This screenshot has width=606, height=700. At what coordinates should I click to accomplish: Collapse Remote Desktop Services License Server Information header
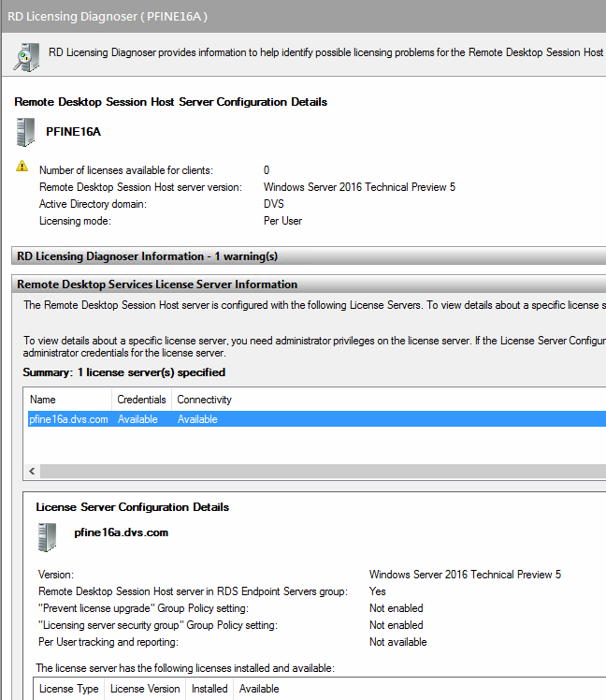pos(309,284)
